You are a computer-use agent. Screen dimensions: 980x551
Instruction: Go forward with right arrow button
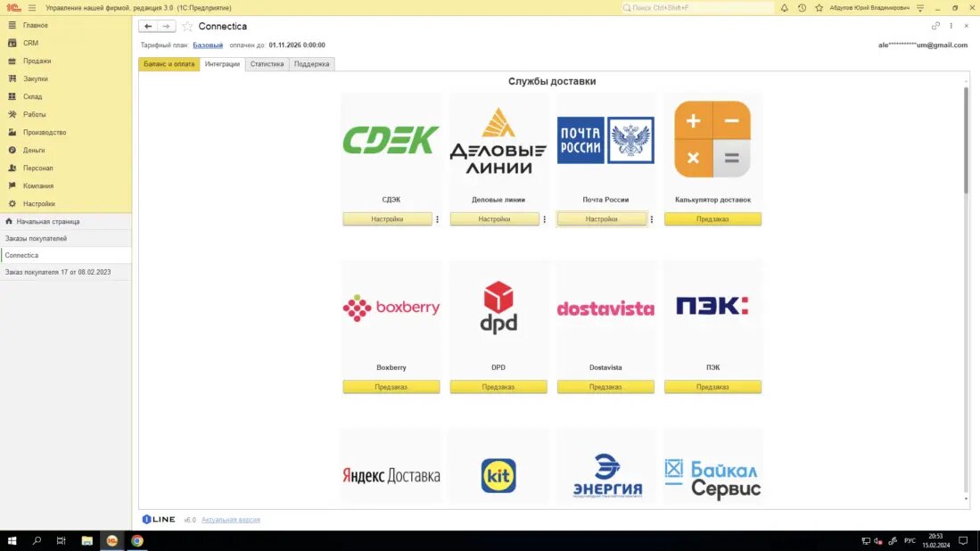coord(166,26)
